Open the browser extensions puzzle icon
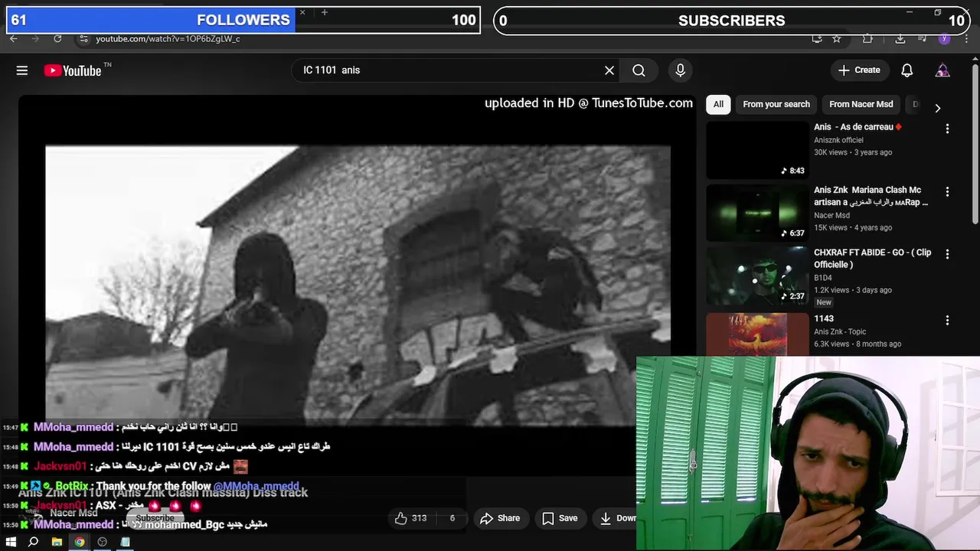Screen dimensions: 980x551 [x=867, y=38]
